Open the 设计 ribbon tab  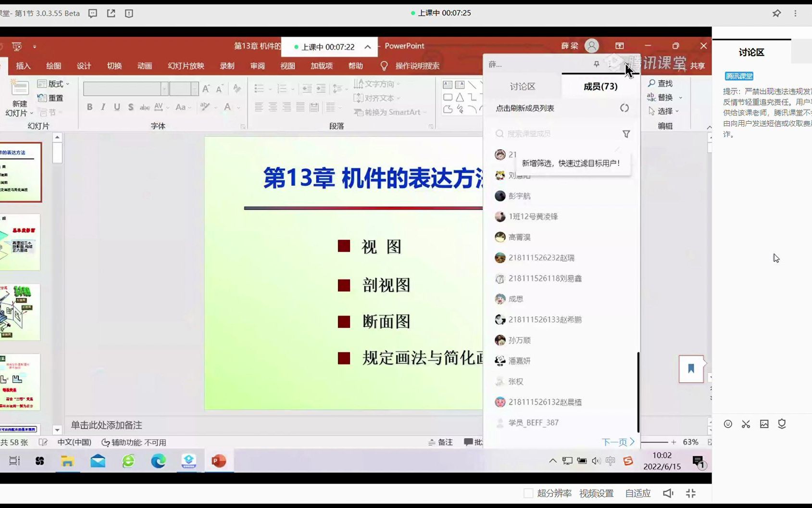tap(84, 66)
